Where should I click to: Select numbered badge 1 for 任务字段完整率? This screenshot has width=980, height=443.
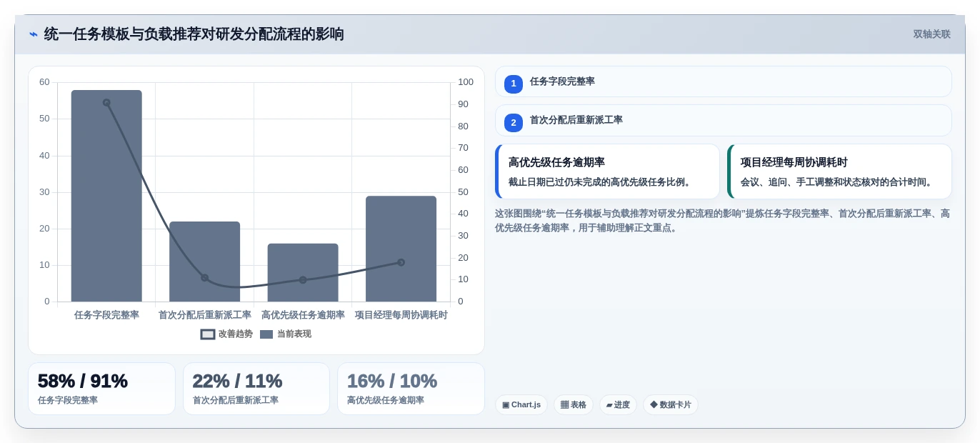(514, 84)
